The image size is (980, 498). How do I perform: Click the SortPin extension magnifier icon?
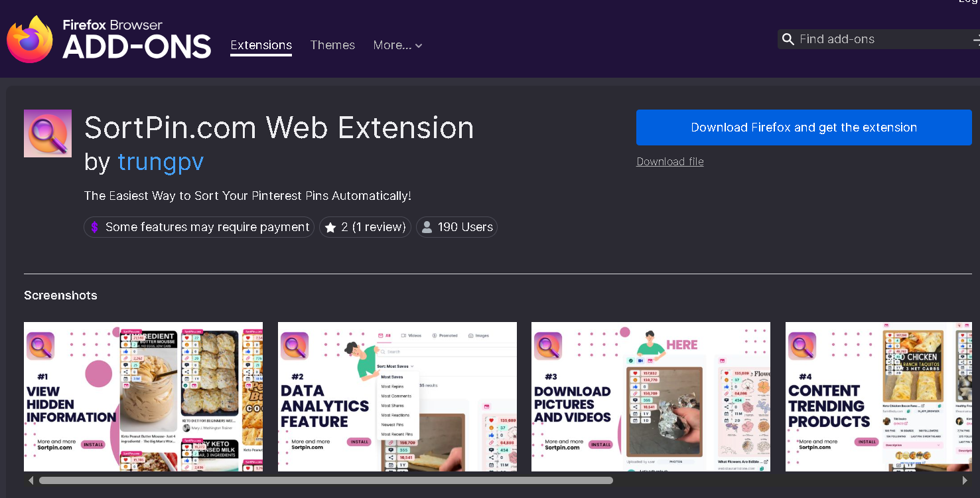click(48, 133)
